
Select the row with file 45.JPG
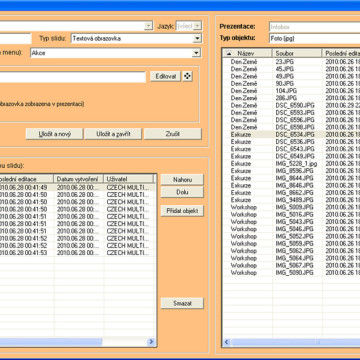click(292, 69)
